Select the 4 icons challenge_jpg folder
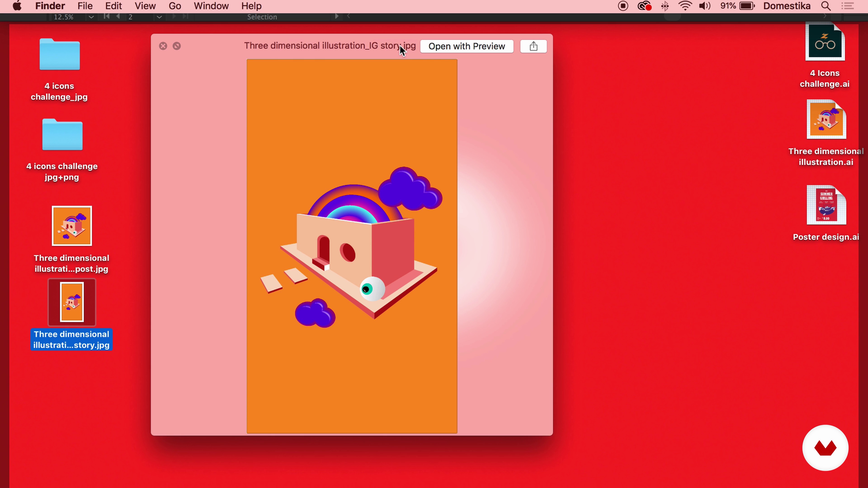The height and width of the screenshot is (488, 868). pyautogui.click(x=60, y=54)
